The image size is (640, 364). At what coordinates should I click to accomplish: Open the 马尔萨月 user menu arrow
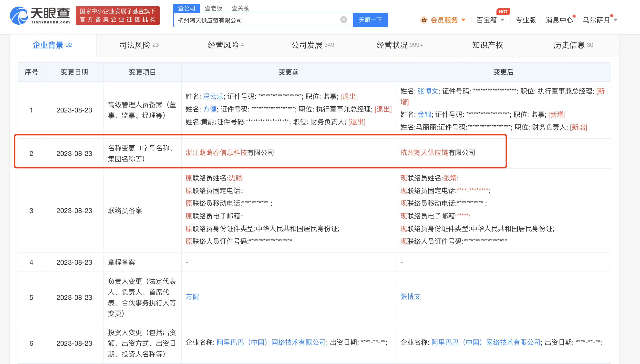tap(616, 20)
